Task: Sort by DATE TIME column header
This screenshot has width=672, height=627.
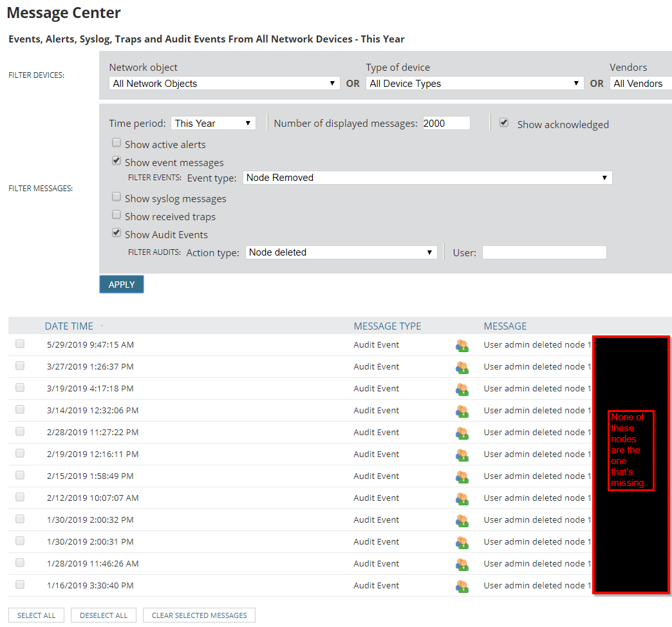Action: coord(69,326)
